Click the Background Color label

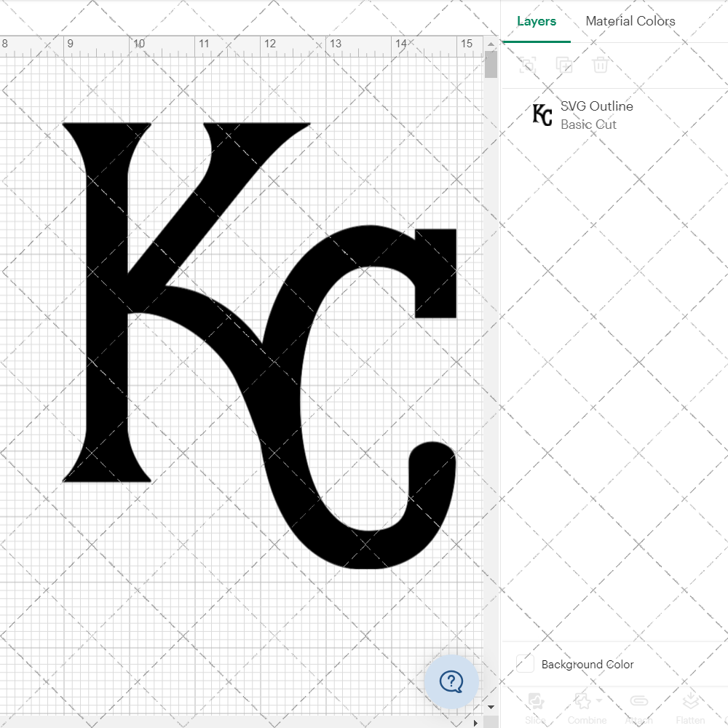[587, 665]
